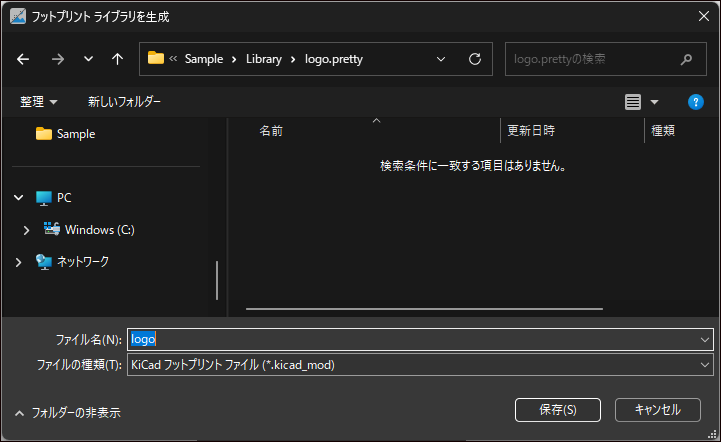Image resolution: width=721 pixels, height=442 pixels.
Task: Click the blue Help question icon
Action: 696,102
